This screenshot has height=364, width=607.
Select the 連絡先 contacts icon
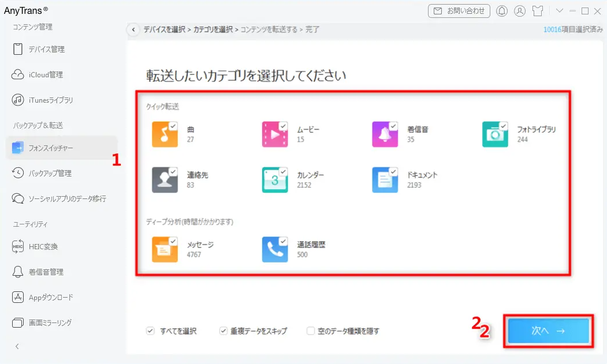(x=165, y=180)
